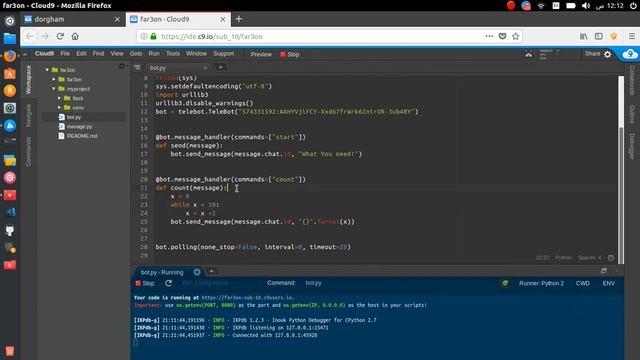The width and height of the screenshot is (640, 360).
Task: Click the Cloud9 cloud logo icon
Action: [x=630, y=54]
